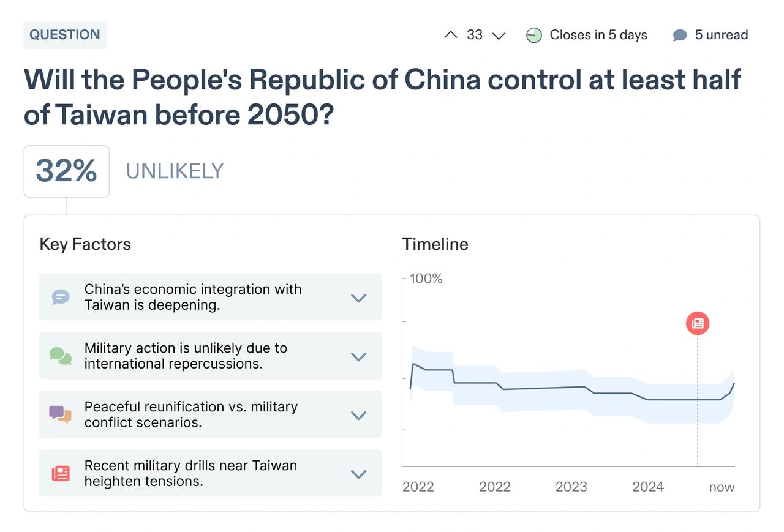Click the Closes in 5 days text
This screenshot has width=784, height=532.
tap(598, 35)
